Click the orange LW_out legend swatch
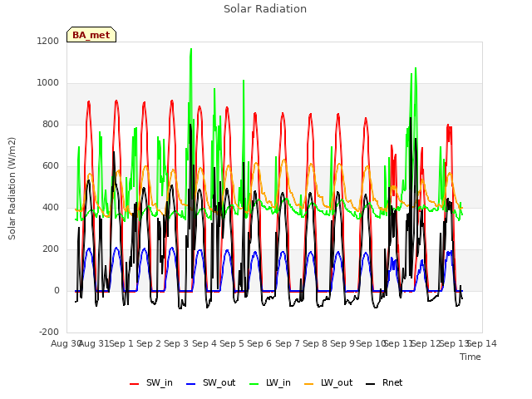532x399 pixels. (x=309, y=384)
